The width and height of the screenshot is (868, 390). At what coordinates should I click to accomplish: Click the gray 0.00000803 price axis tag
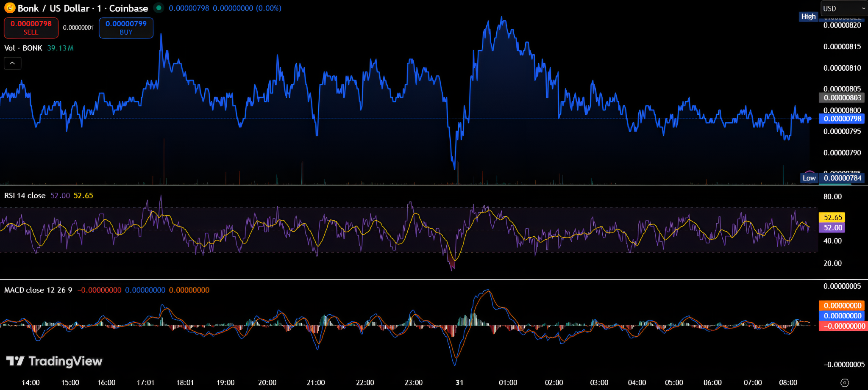[842, 98]
